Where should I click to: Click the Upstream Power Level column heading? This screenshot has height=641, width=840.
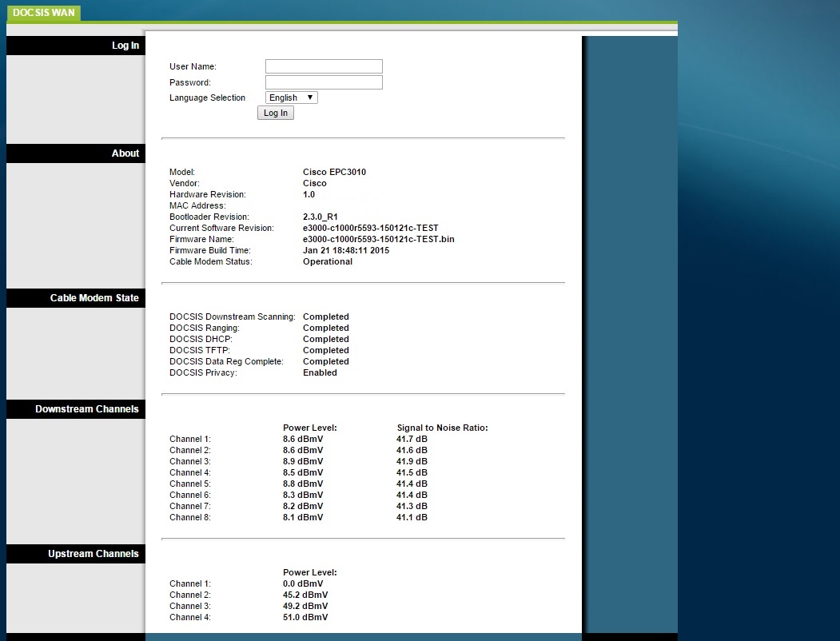[x=309, y=572]
